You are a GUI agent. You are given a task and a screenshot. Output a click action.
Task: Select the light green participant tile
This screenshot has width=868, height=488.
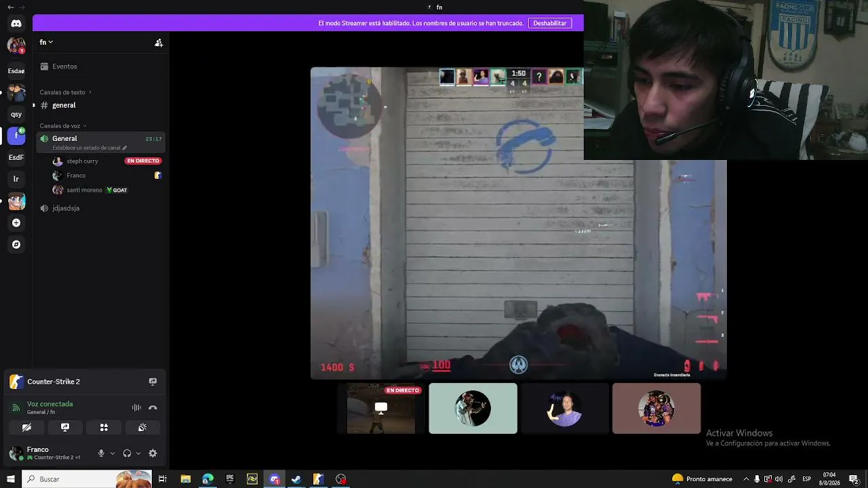pyautogui.click(x=473, y=409)
